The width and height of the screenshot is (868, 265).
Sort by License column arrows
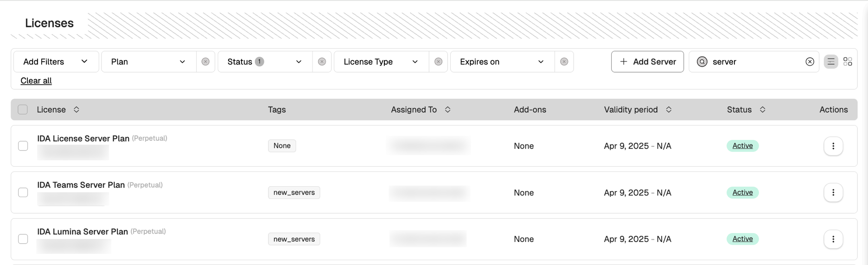(77, 110)
